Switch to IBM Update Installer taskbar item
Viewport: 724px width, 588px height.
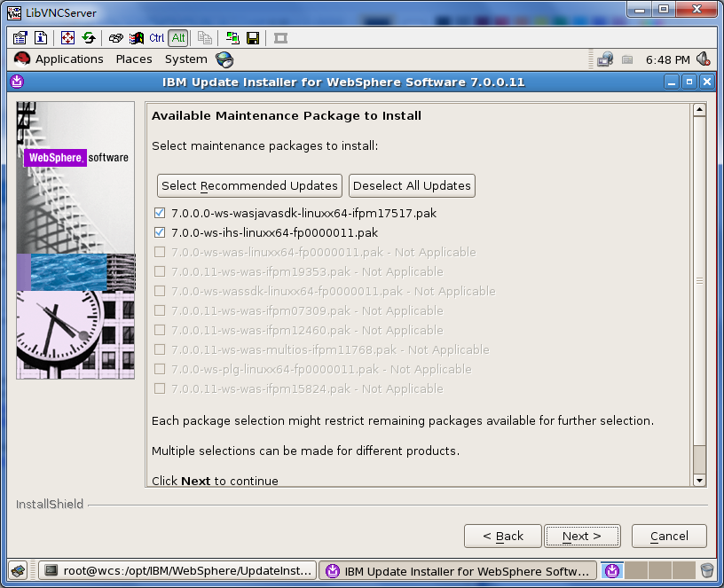click(x=458, y=571)
